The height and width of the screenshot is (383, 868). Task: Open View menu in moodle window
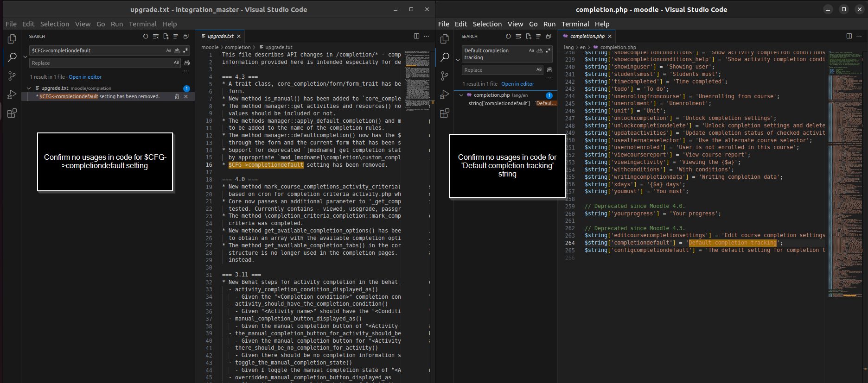515,24
